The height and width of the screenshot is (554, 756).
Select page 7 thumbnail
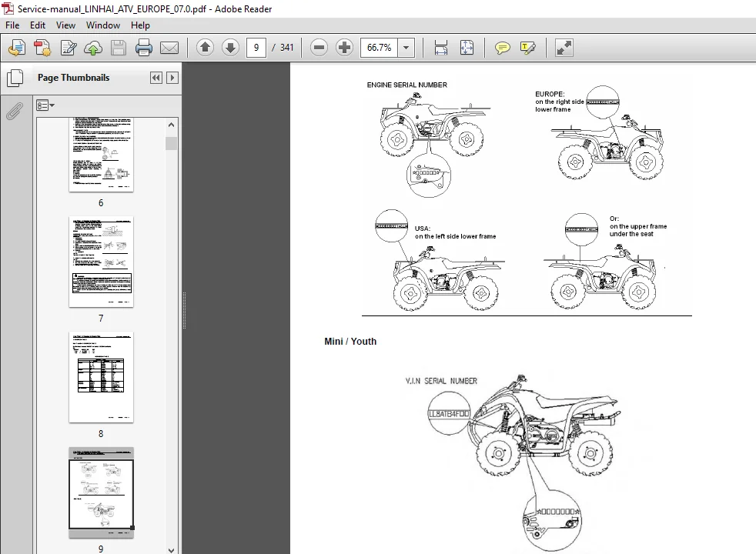point(102,262)
